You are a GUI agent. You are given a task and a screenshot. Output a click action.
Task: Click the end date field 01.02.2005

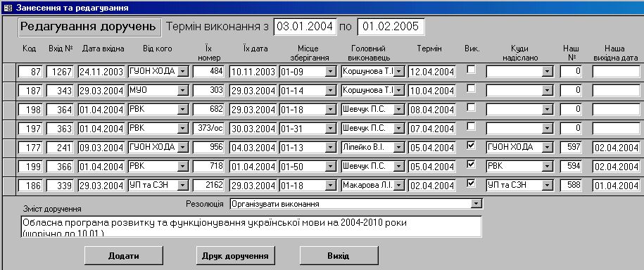(391, 27)
